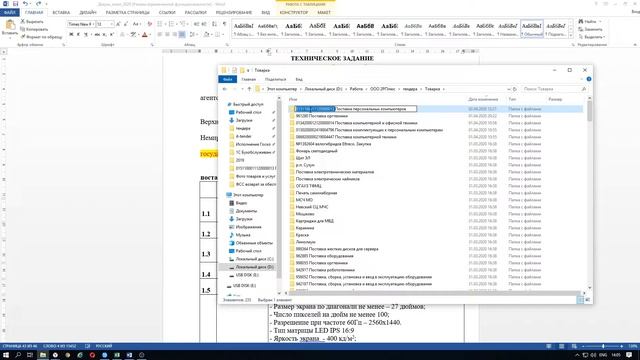The image size is (640, 360).
Task: Click shading fill color button in paragraph group
Action: coord(207,35)
